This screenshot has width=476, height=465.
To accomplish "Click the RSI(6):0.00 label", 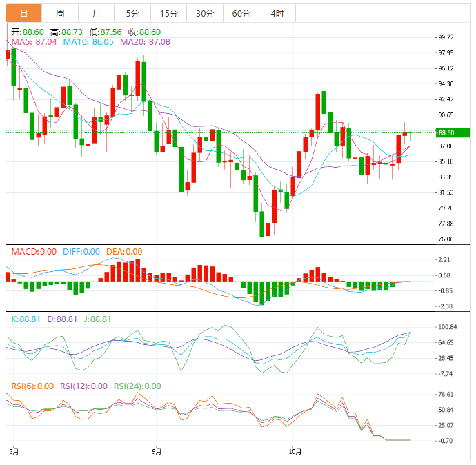I will coord(32,386).
